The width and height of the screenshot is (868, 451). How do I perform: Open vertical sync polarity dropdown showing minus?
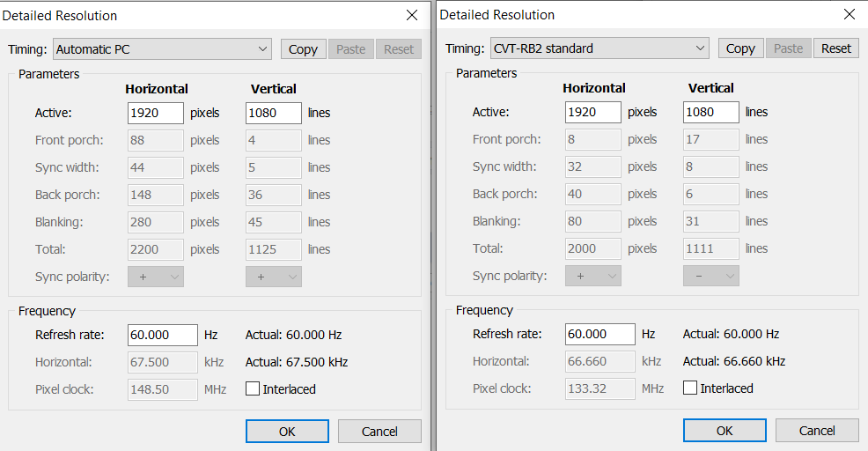(x=710, y=276)
